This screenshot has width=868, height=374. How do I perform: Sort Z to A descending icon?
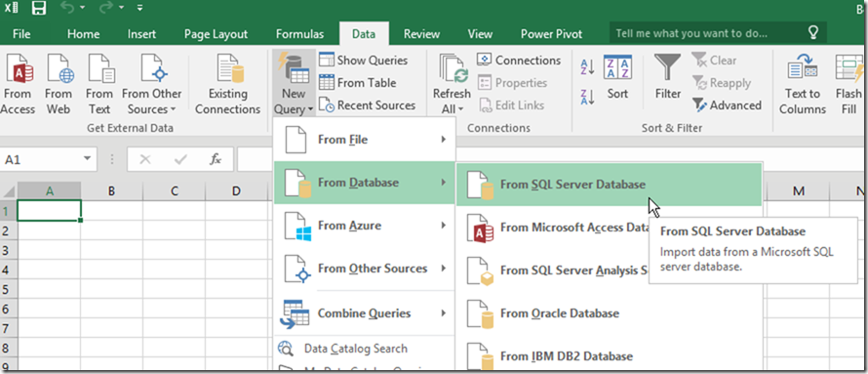point(587,97)
